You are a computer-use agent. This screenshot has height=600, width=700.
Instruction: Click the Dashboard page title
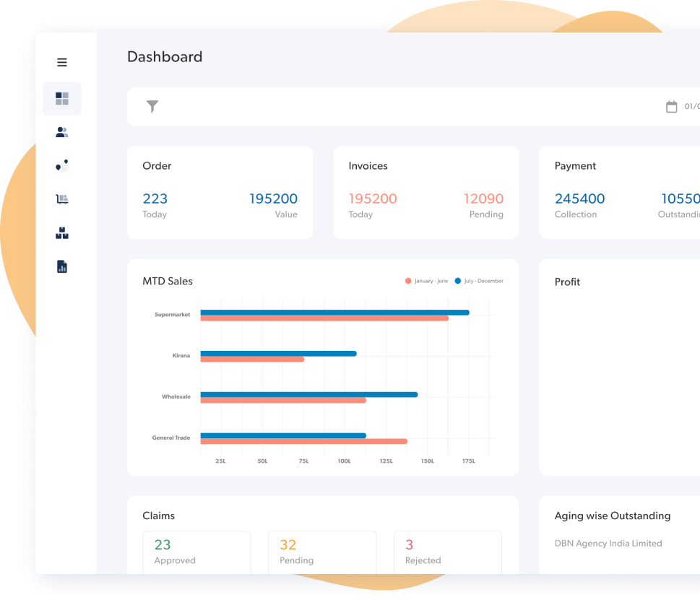[165, 56]
